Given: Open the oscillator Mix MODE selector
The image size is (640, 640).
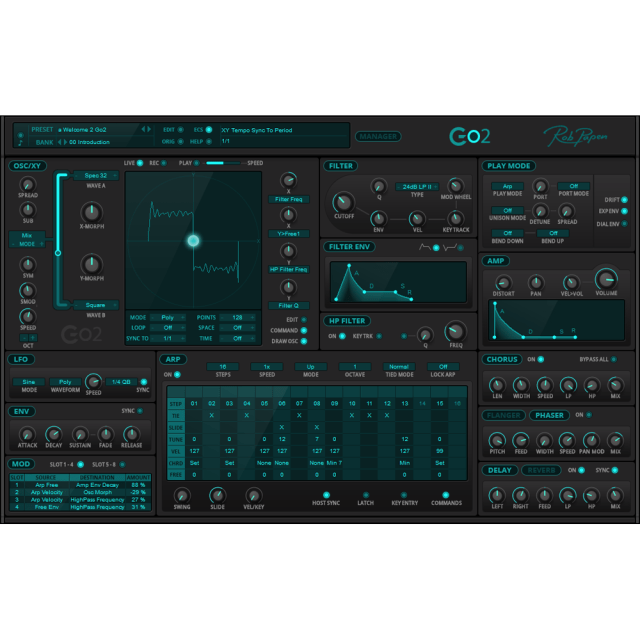Looking at the screenshot, I should click(x=27, y=239).
